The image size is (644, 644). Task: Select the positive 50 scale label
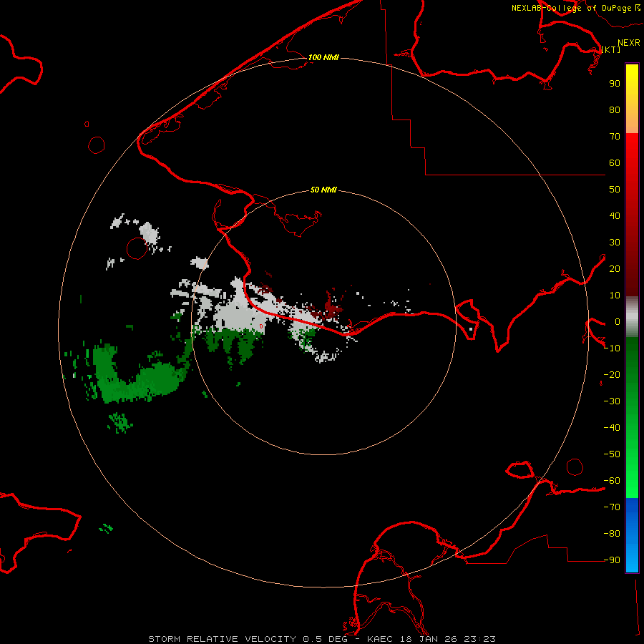coord(615,190)
